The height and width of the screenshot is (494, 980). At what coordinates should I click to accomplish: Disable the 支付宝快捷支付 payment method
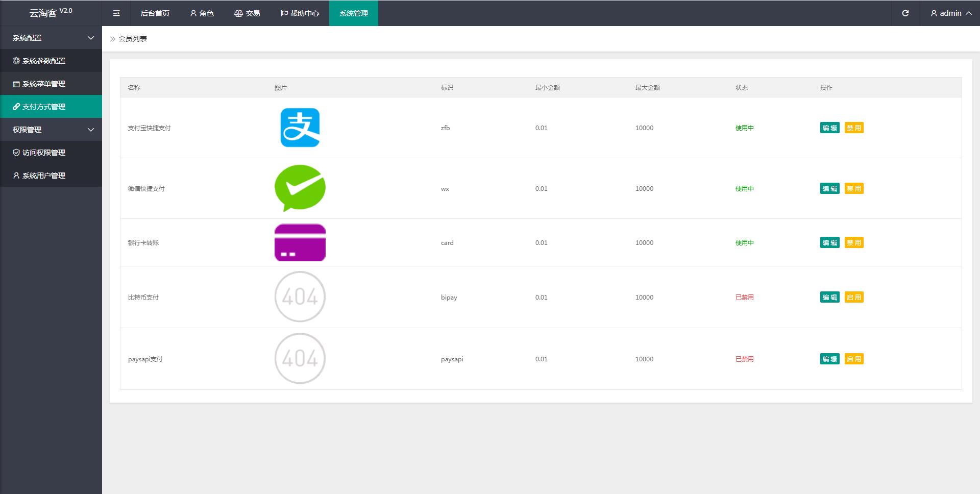click(x=854, y=128)
